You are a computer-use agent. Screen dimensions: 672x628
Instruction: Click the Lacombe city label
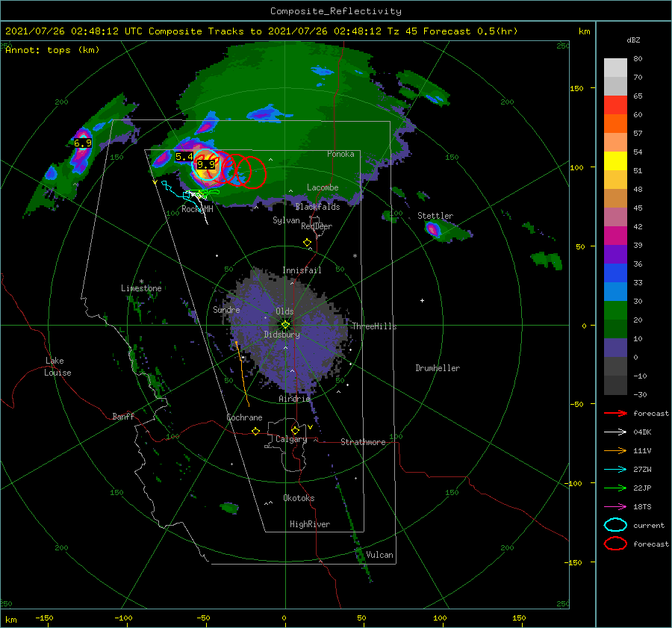tap(323, 187)
